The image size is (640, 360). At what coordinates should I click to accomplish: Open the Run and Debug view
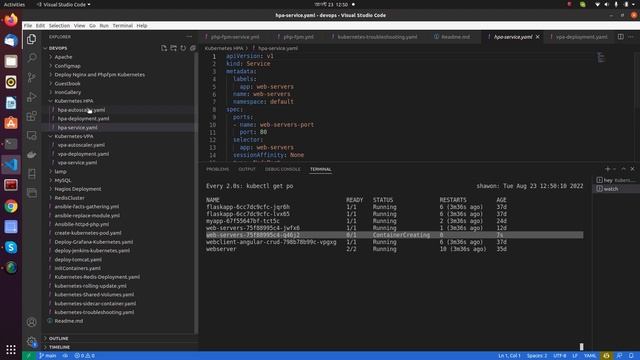pyautogui.click(x=31, y=97)
